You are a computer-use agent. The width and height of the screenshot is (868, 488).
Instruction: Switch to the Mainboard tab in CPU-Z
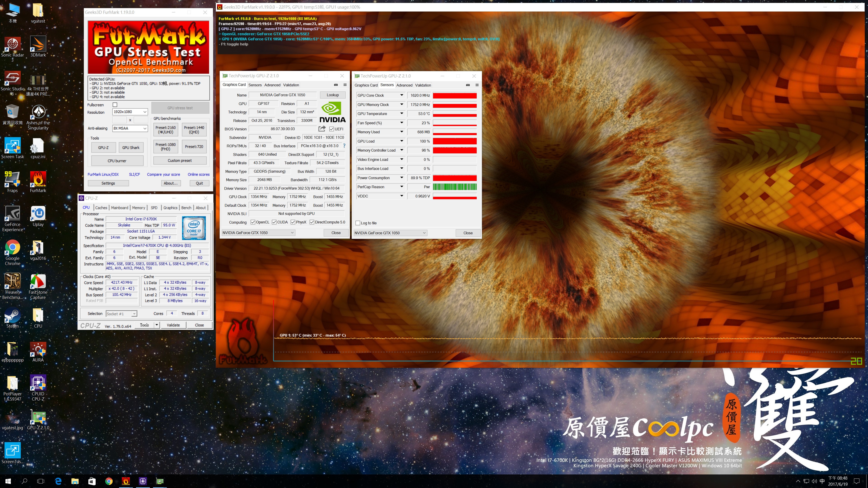pos(120,208)
